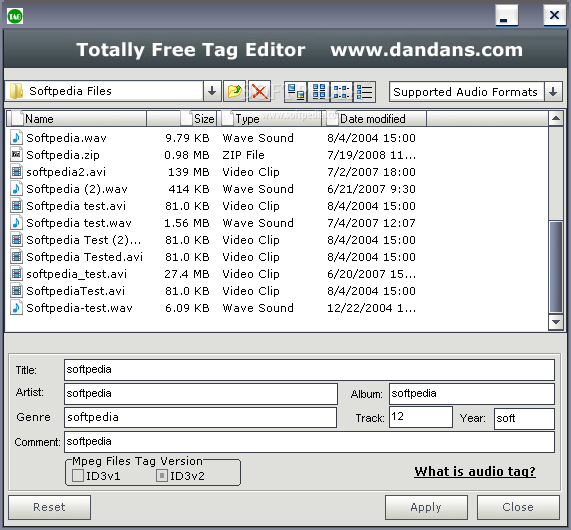
Task: Click the audio icon of Softpedia.wav
Action: [16, 138]
